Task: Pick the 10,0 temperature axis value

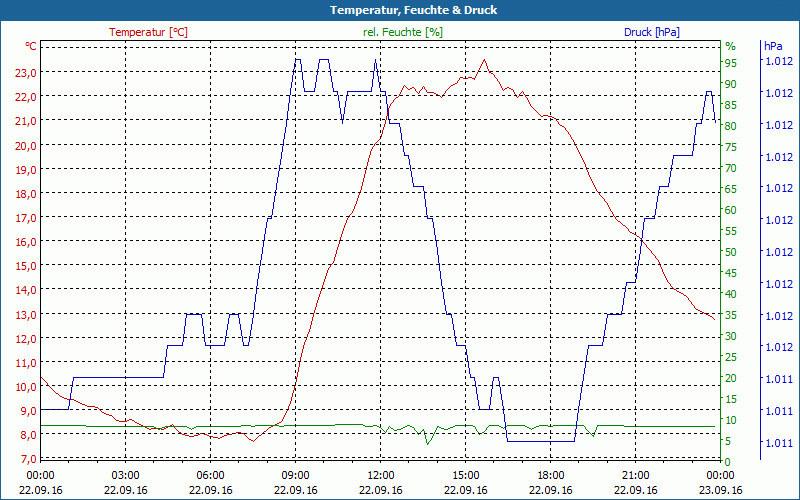Action: pos(26,387)
